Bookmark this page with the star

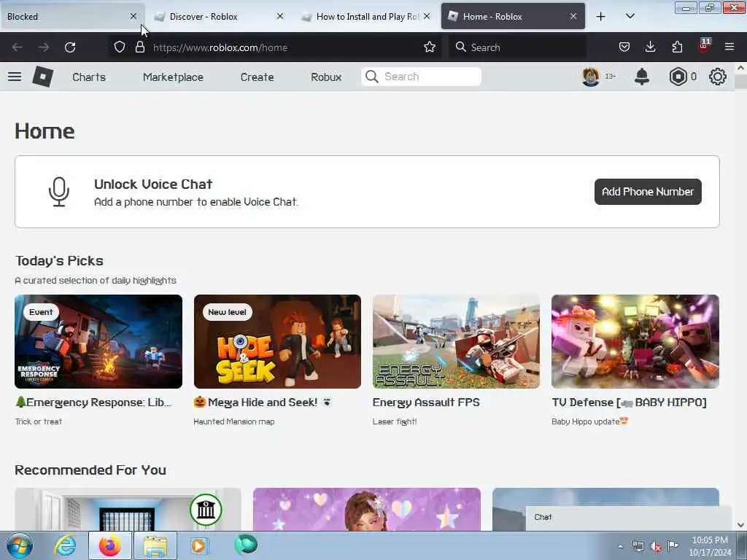(430, 47)
